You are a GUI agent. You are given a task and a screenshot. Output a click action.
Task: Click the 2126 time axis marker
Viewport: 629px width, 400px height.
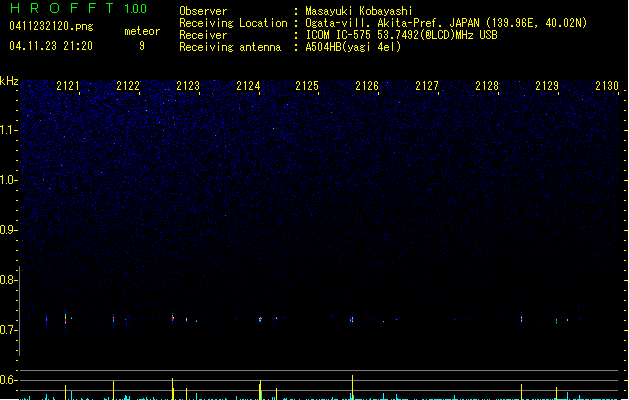tap(367, 86)
